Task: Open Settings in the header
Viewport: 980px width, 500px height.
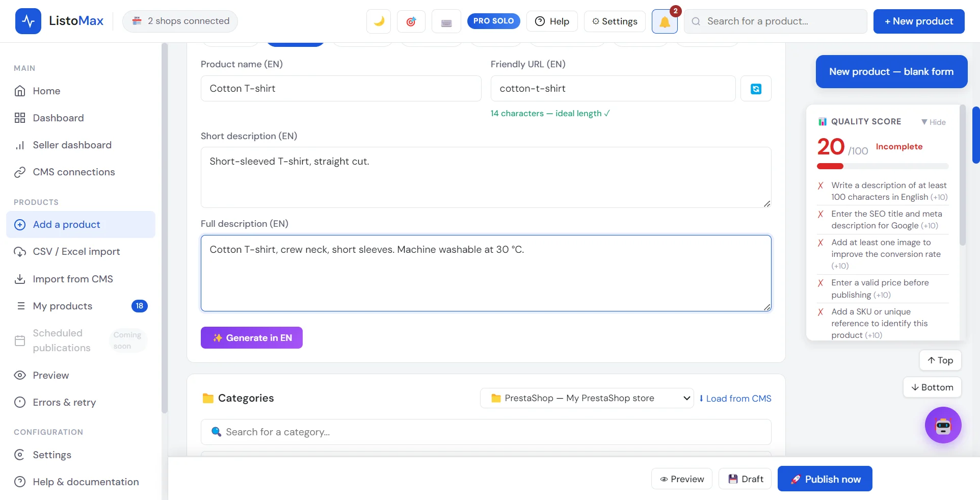Action: pos(615,21)
